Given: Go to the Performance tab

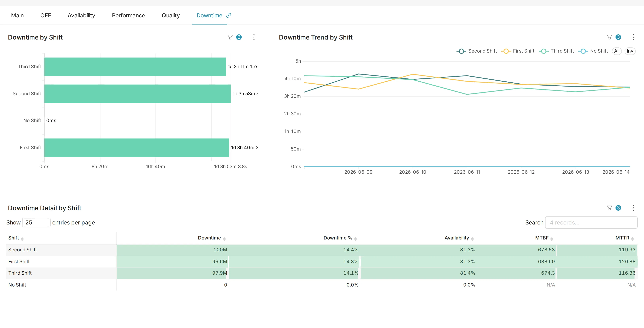Looking at the screenshot, I should point(128,15).
